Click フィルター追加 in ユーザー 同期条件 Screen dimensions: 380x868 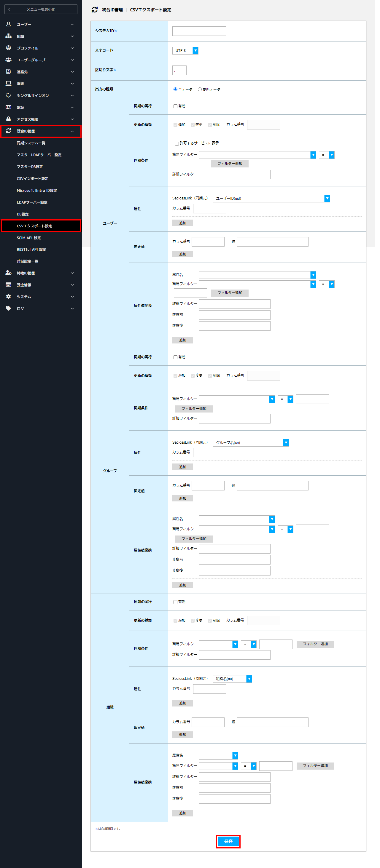[230, 164]
